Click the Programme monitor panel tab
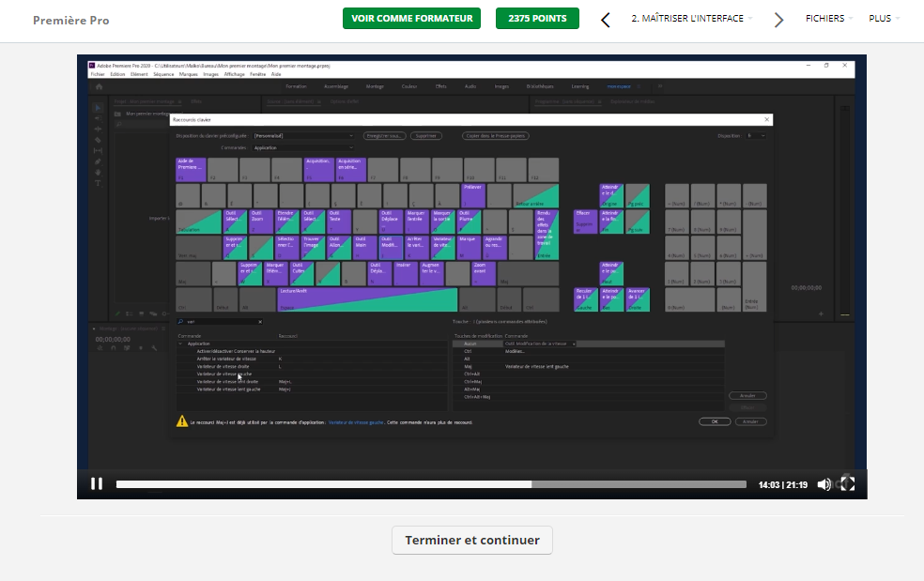Image resolution: width=924 pixels, height=581 pixels. point(568,102)
